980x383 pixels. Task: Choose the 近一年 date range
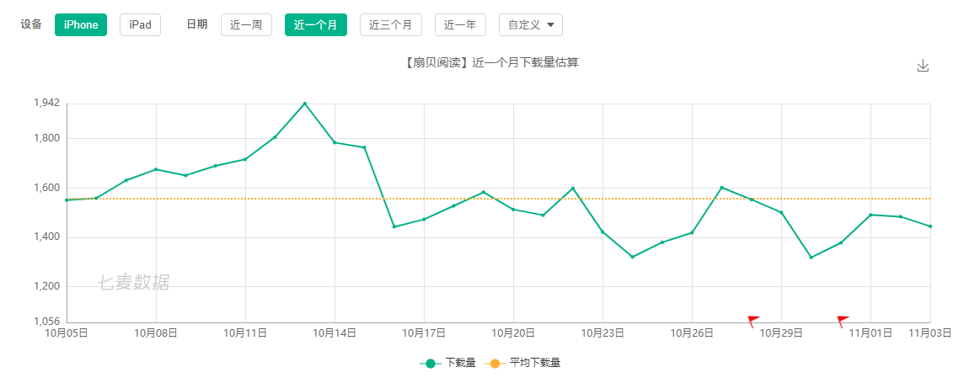pyautogui.click(x=460, y=25)
